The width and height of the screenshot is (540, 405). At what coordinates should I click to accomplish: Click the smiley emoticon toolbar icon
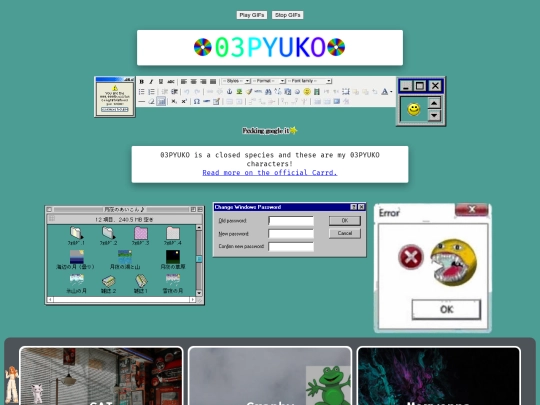point(307,92)
